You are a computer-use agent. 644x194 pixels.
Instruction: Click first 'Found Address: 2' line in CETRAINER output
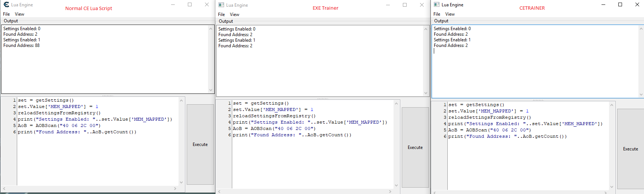point(451,34)
